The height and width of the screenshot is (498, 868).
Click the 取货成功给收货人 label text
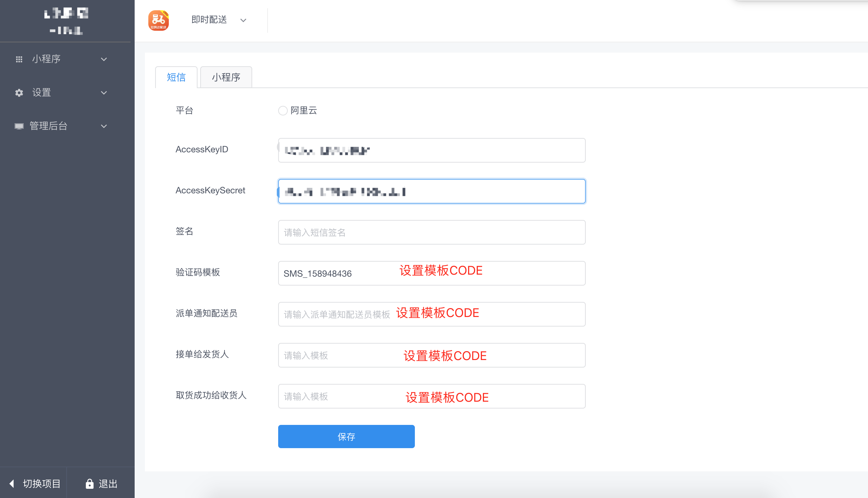[211, 396]
